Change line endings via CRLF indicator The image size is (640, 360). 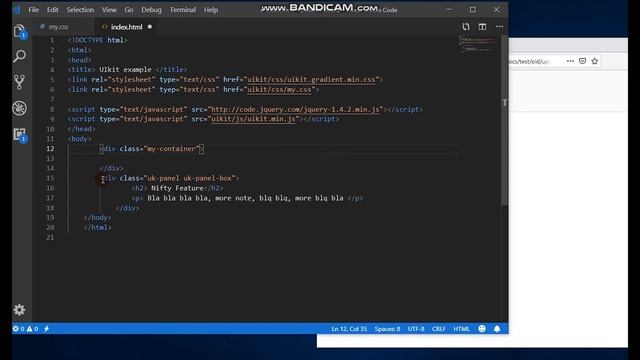click(x=439, y=329)
